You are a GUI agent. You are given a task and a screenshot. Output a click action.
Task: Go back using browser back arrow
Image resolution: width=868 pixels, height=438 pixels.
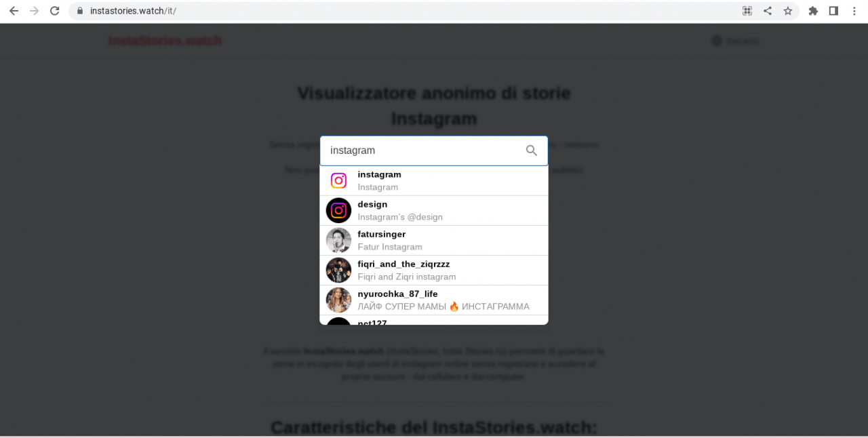tap(14, 11)
